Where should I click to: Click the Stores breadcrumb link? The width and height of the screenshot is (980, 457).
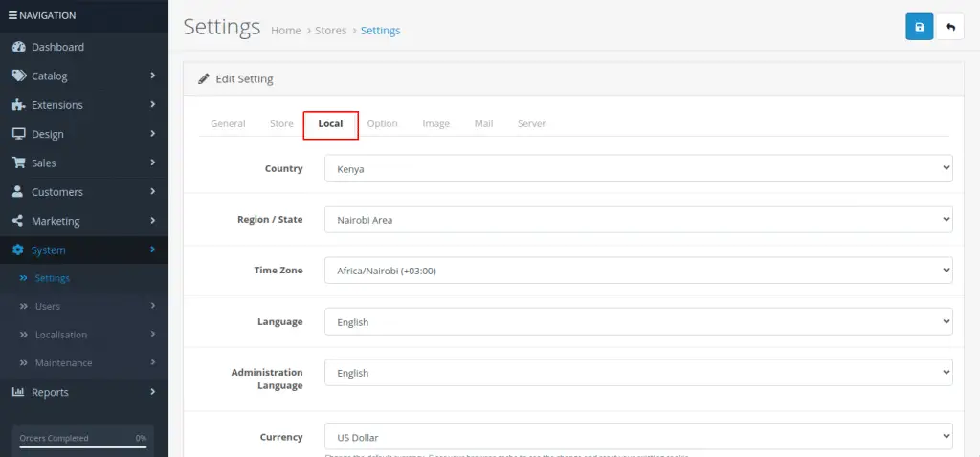point(330,30)
